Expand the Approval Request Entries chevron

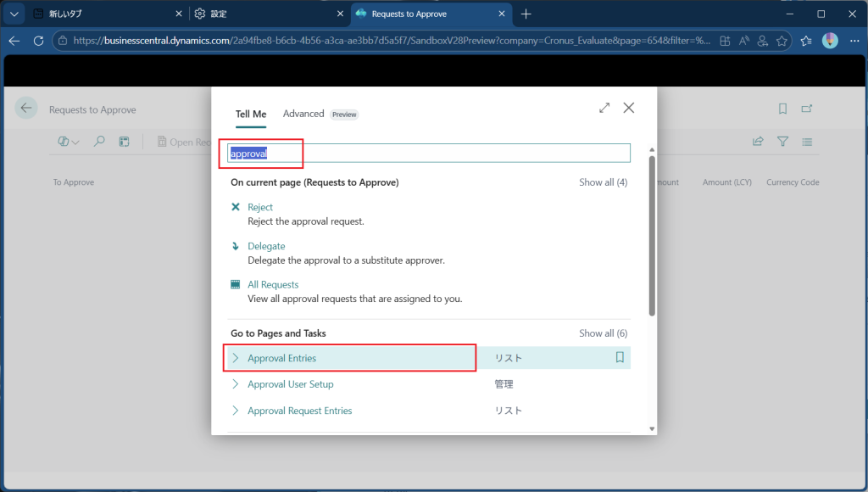[x=236, y=411]
